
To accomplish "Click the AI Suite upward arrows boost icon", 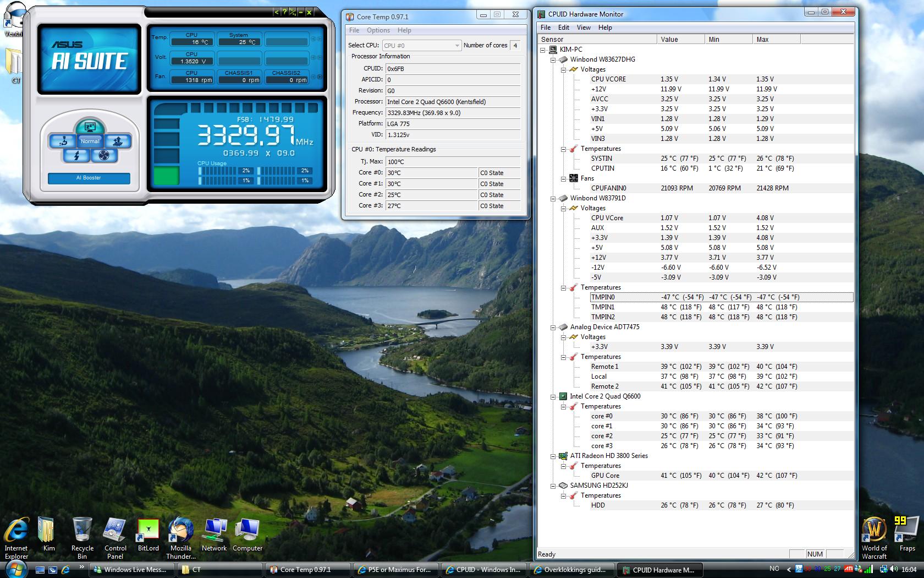I will point(117,141).
